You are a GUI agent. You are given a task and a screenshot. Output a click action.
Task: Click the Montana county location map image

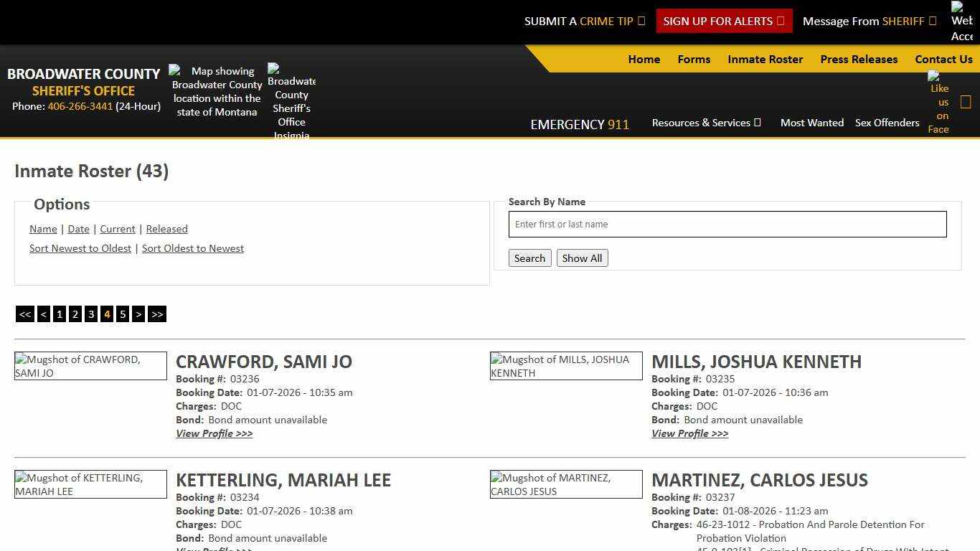tap(216, 91)
